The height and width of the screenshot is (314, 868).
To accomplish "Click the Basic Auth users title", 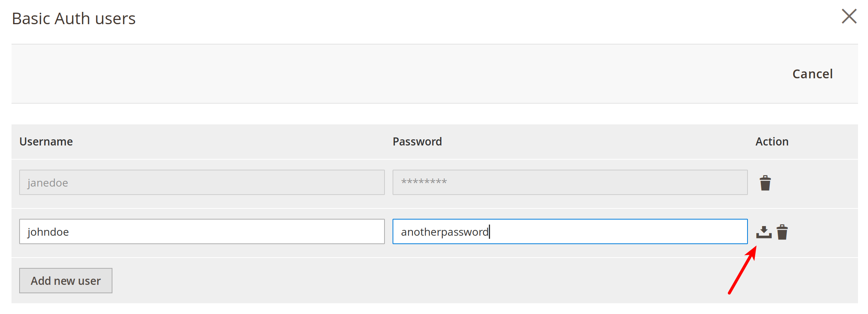I will coord(74,18).
